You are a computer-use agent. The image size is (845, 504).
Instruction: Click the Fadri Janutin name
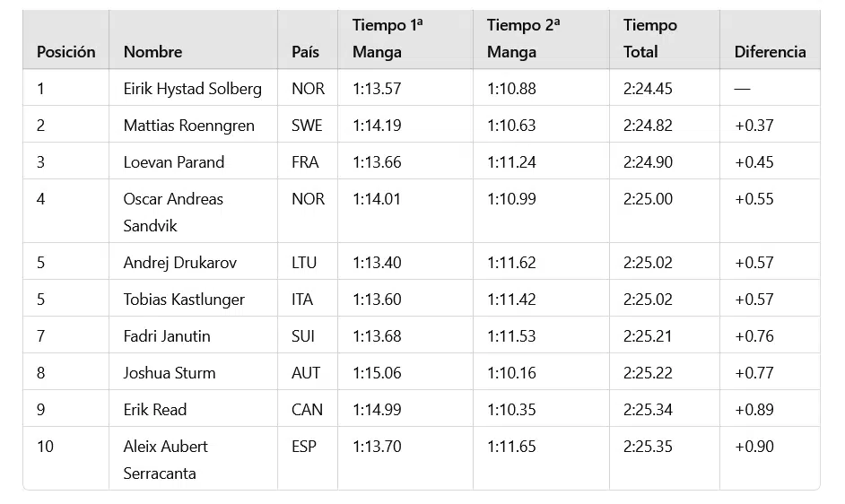[x=167, y=336]
